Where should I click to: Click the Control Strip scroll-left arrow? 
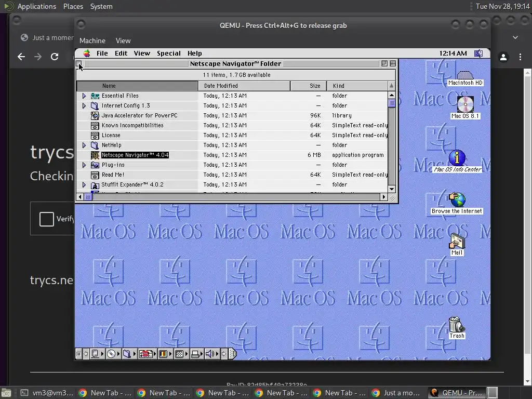86,354
